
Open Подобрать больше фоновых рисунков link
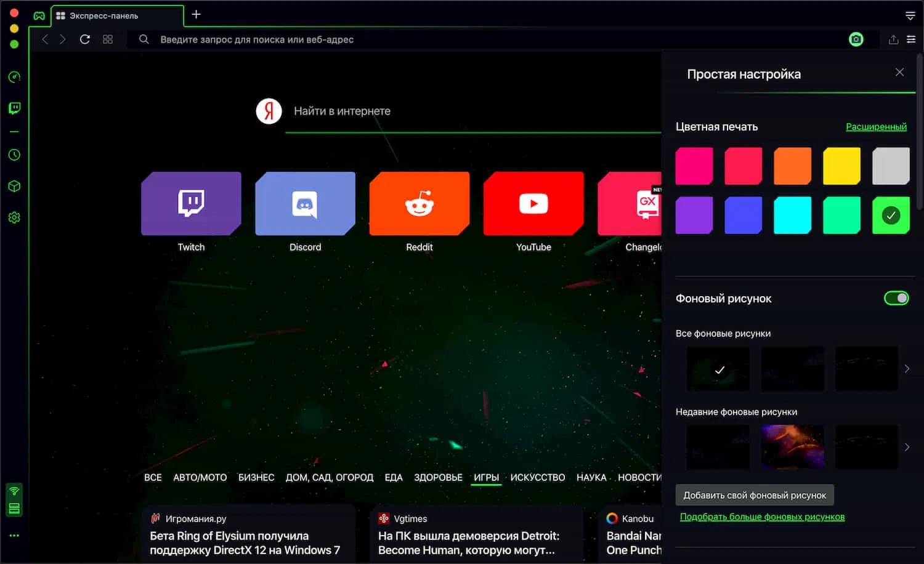tap(762, 517)
